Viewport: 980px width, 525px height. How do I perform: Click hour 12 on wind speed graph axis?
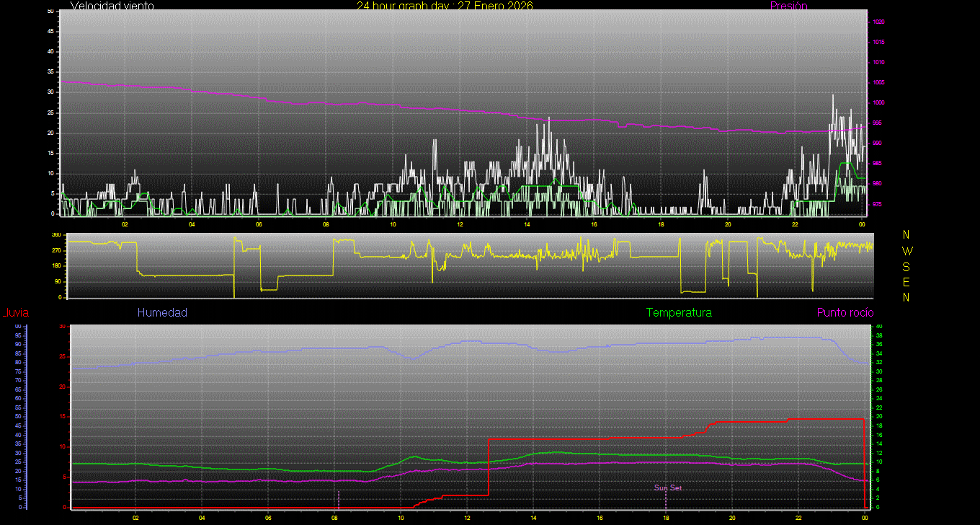pyautogui.click(x=460, y=224)
